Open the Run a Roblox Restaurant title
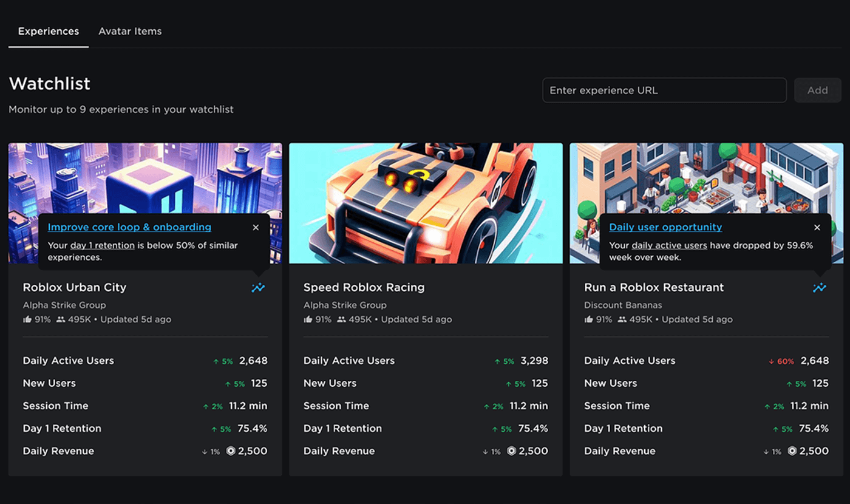The image size is (850, 504). (654, 287)
